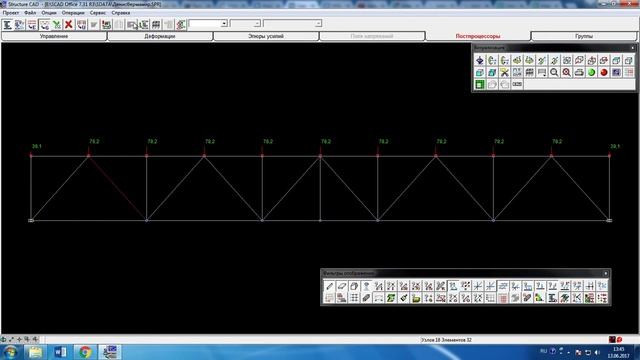The image size is (640, 360).
Task: Switch to the Группы tab
Action: click(584, 36)
